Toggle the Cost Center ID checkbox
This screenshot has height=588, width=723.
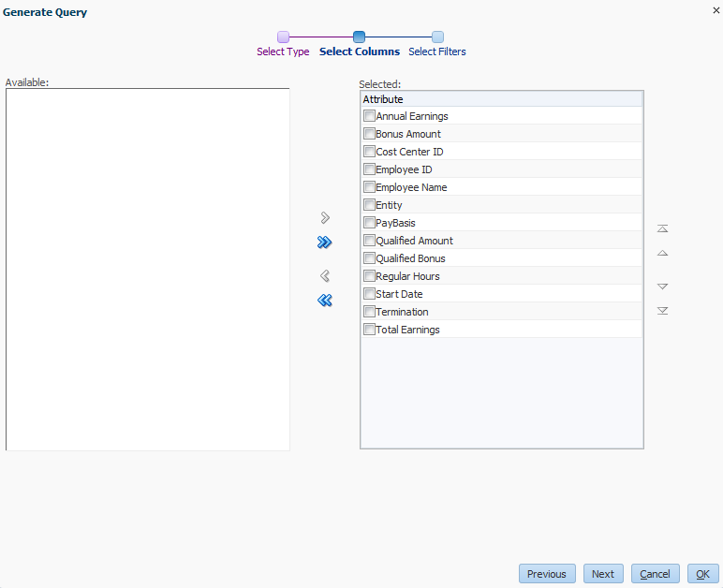(x=369, y=152)
